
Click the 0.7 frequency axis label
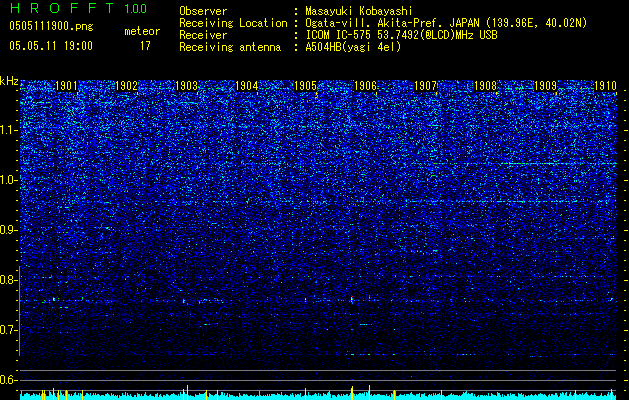point(8,330)
